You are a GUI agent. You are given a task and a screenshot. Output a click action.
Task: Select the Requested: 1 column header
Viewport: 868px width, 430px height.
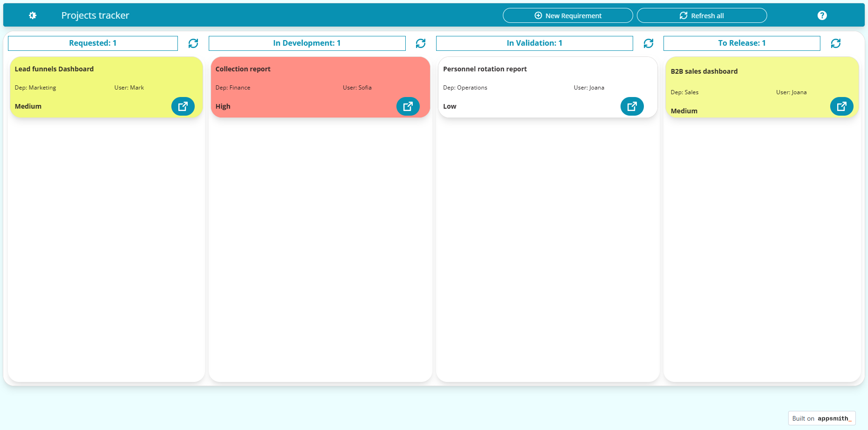click(x=93, y=43)
